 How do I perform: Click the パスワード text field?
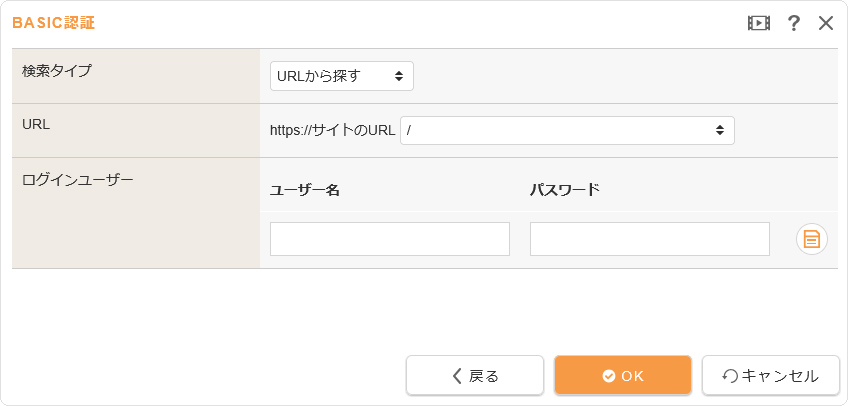649,239
